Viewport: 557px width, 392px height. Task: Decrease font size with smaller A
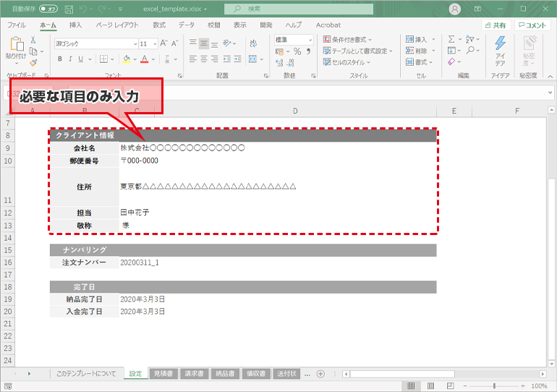tap(174, 43)
